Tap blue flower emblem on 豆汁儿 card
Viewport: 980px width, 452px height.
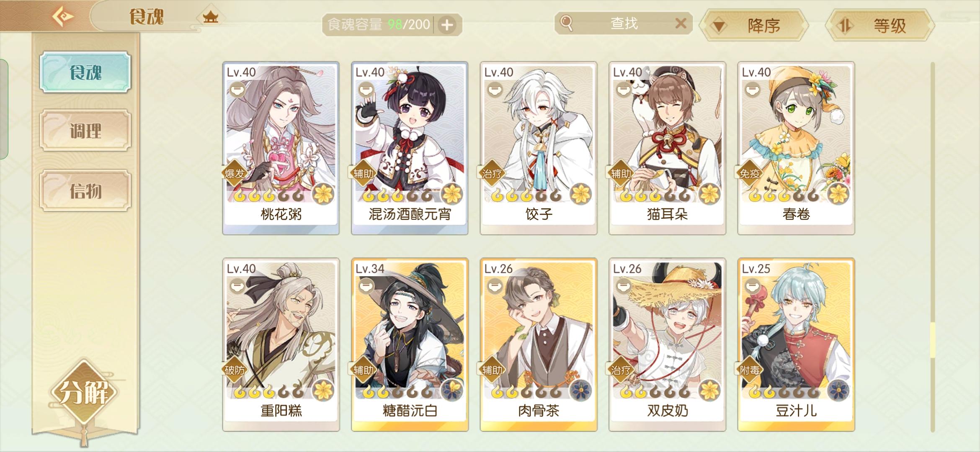(x=838, y=390)
